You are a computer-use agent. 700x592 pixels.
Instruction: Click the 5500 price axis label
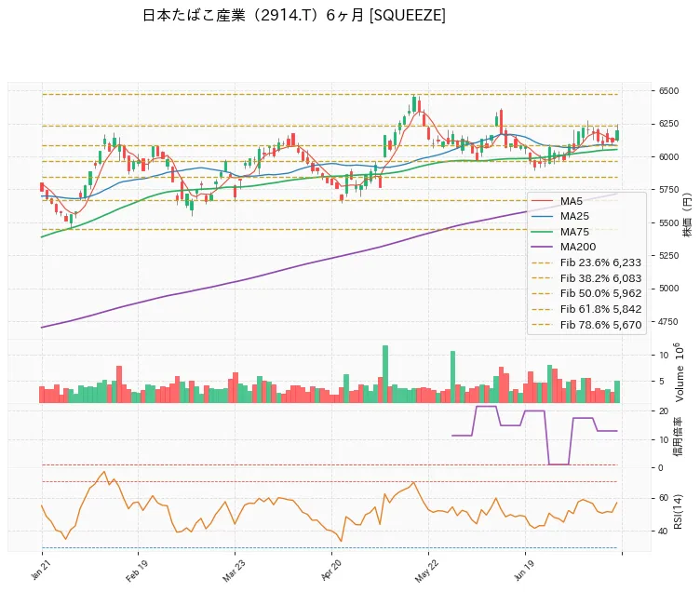(668, 222)
